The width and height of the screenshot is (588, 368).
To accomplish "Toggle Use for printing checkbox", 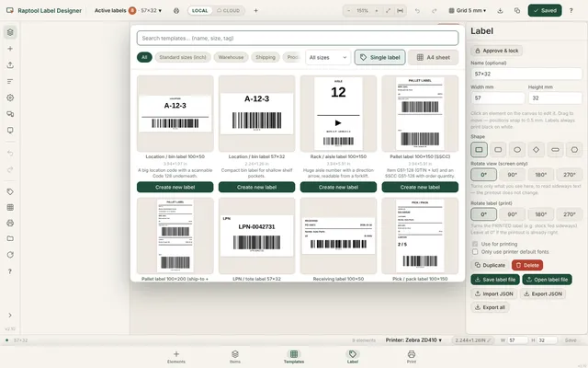I will [475, 244].
